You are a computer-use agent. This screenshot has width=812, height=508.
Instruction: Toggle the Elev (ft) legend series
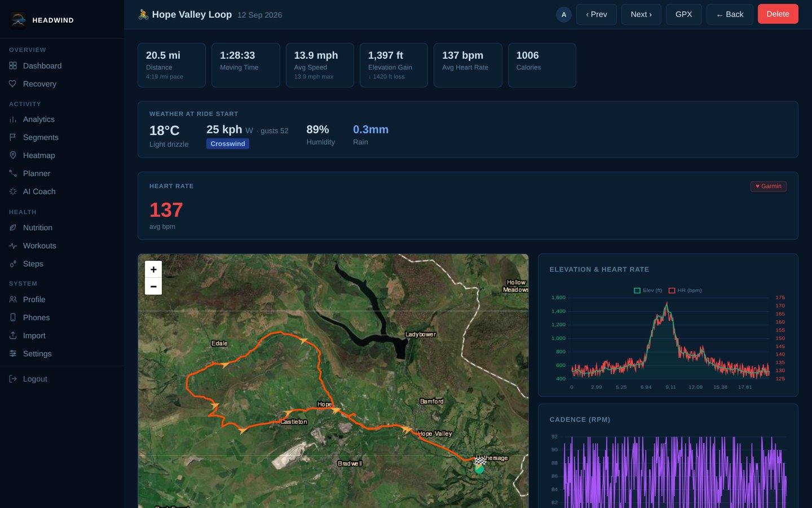tap(648, 291)
